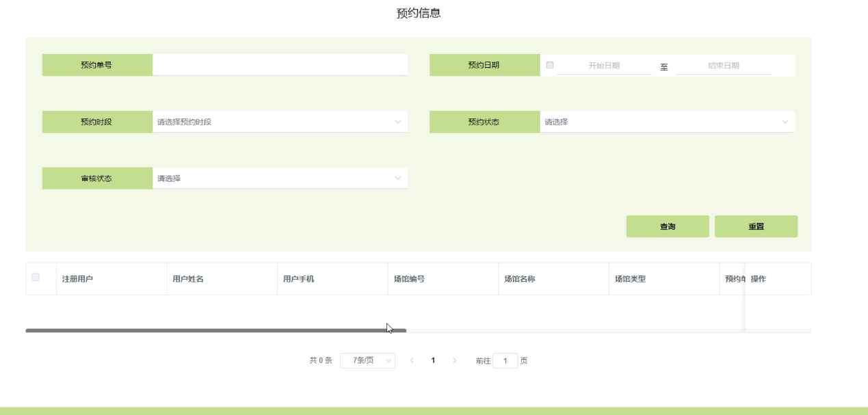868x415 pixels.
Task: Click the 结束日期 date input
Action: (724, 66)
